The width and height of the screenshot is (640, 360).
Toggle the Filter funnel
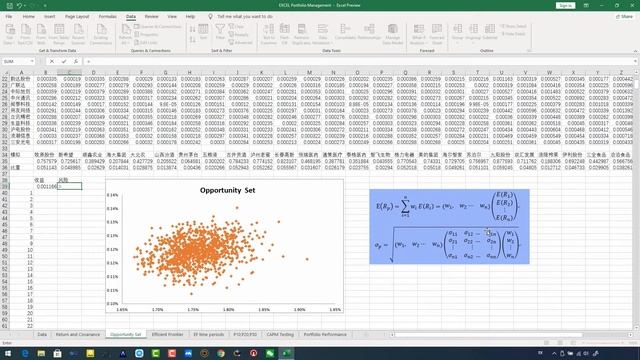coord(220,32)
